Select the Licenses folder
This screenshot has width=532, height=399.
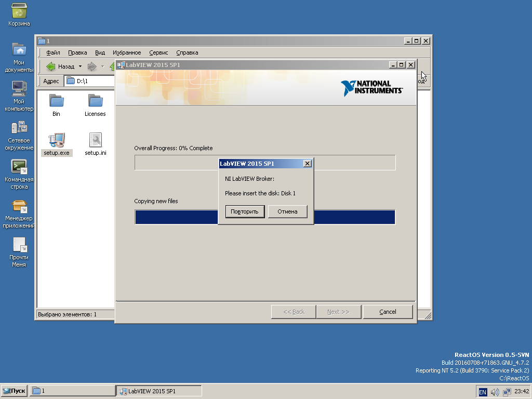(x=95, y=101)
